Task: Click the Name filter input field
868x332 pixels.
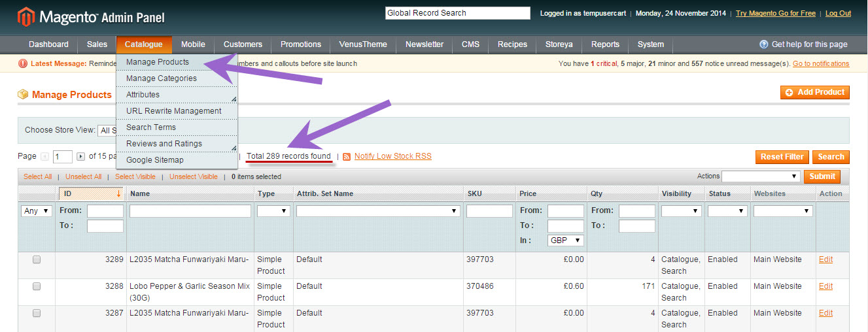Action: (x=190, y=211)
